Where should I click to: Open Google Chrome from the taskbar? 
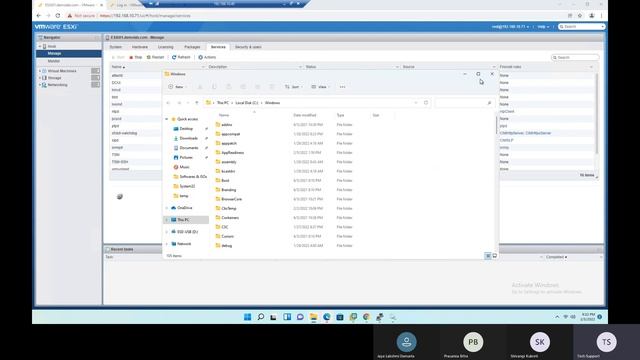coord(366,317)
